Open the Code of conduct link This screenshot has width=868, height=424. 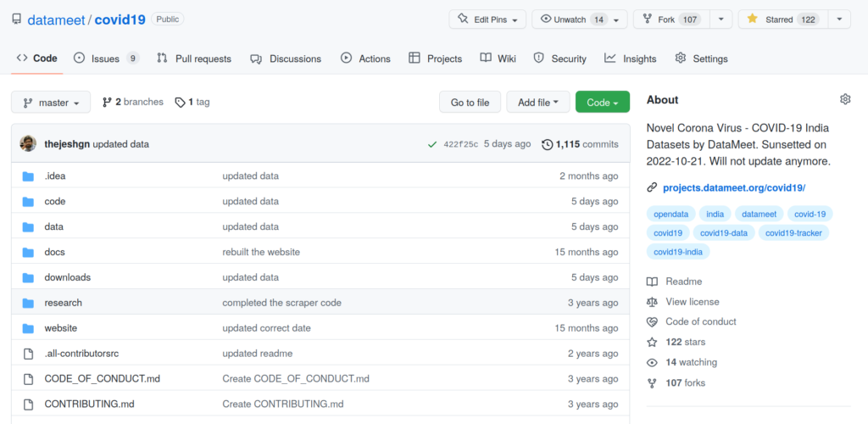[692, 321]
